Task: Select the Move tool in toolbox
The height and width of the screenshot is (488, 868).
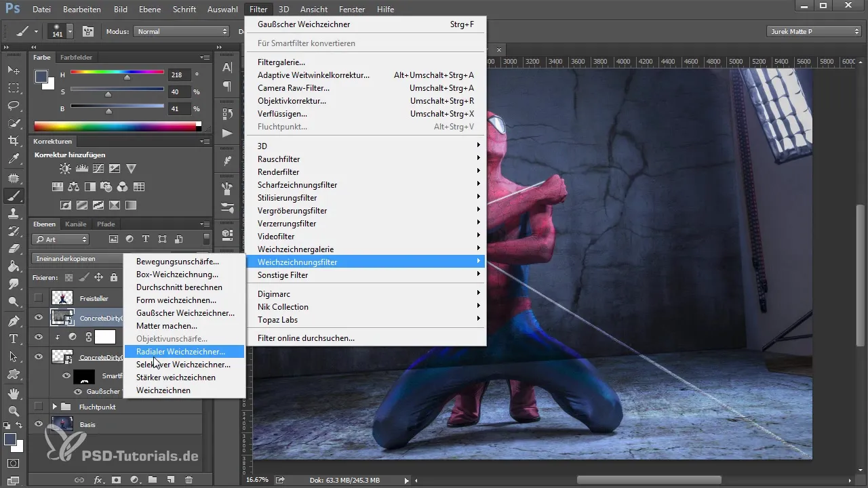Action: tap(13, 70)
